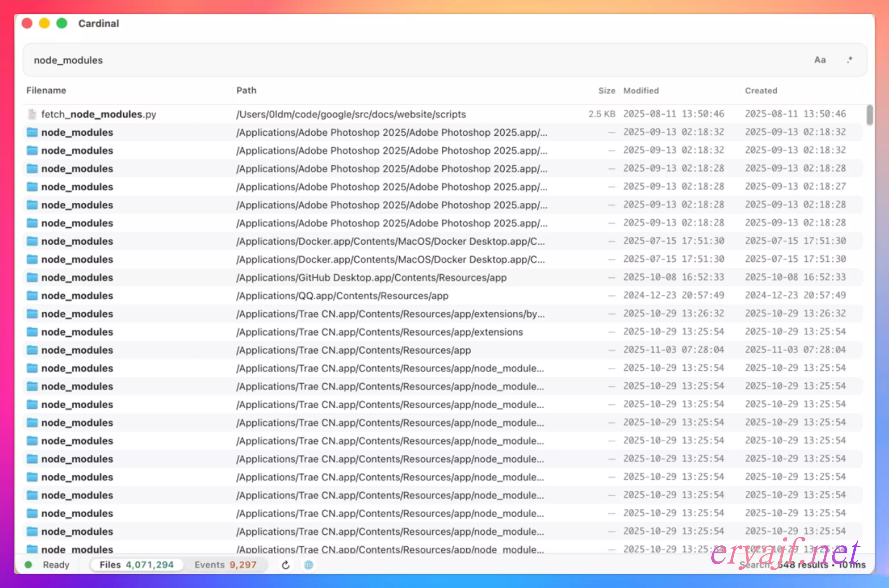
Task: Switch to the Events 9,297 tab
Action: click(225, 565)
